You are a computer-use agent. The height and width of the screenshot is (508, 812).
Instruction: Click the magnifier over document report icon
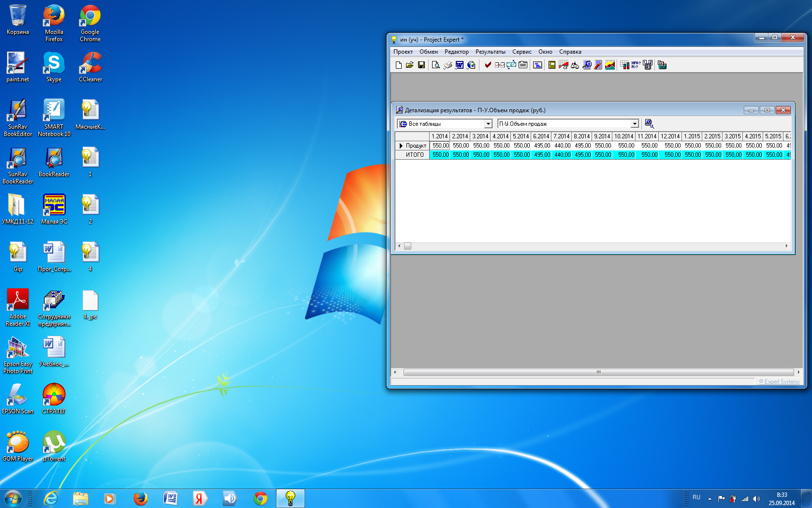(587, 65)
